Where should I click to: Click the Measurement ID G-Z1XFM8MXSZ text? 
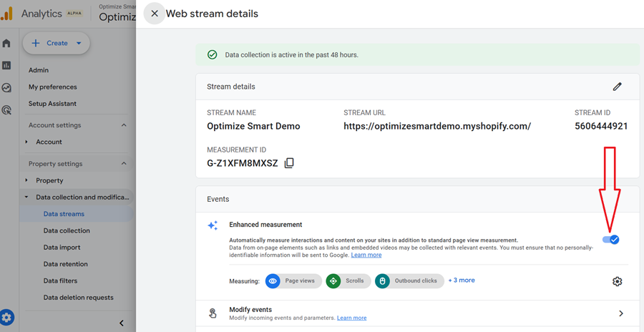[x=243, y=164]
